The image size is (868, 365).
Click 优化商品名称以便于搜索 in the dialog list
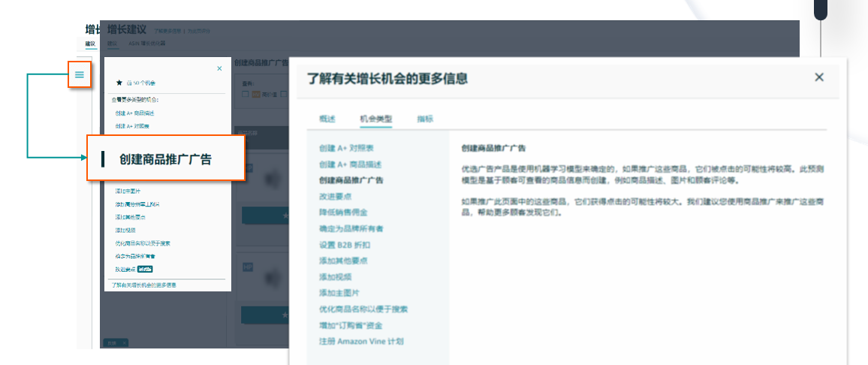coord(363,309)
